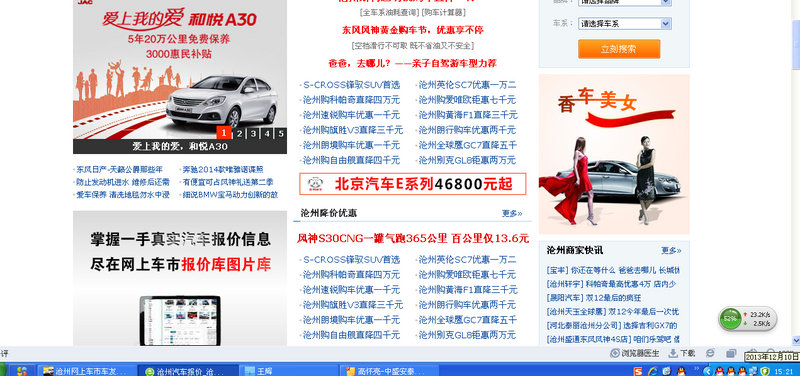Image resolution: width=800 pixels, height=376 pixels.
Task: Open the green network speed monitor widget
Action: 747,319
